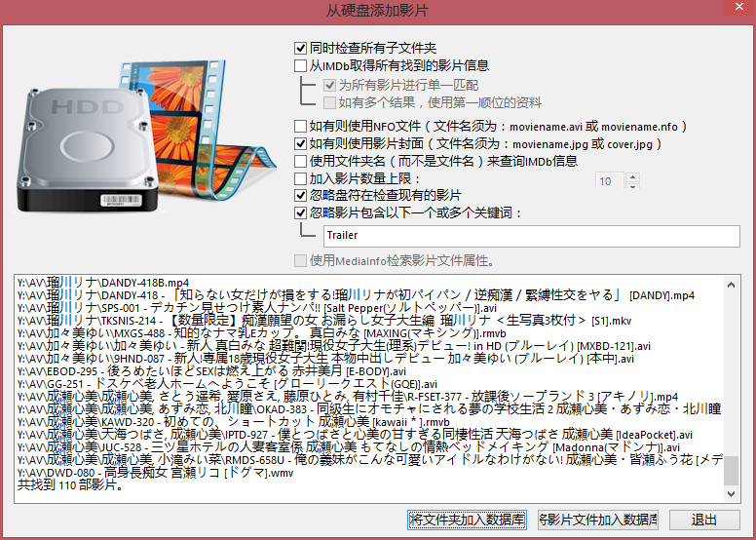Viewport: 756px width, 540px height.
Task: Uncheck 同时检查所有子文件夹 option
Action: 301,48
